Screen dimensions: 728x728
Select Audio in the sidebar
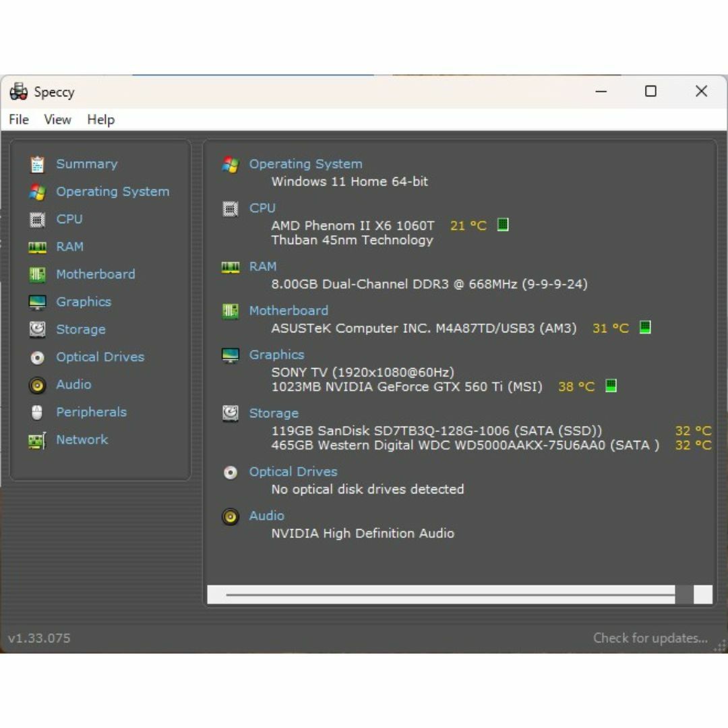[x=74, y=384]
